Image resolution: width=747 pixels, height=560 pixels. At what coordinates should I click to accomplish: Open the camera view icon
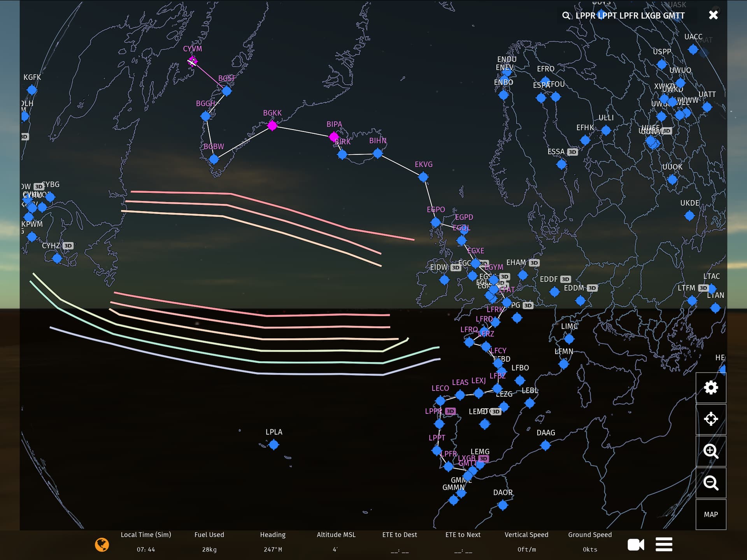click(x=636, y=544)
